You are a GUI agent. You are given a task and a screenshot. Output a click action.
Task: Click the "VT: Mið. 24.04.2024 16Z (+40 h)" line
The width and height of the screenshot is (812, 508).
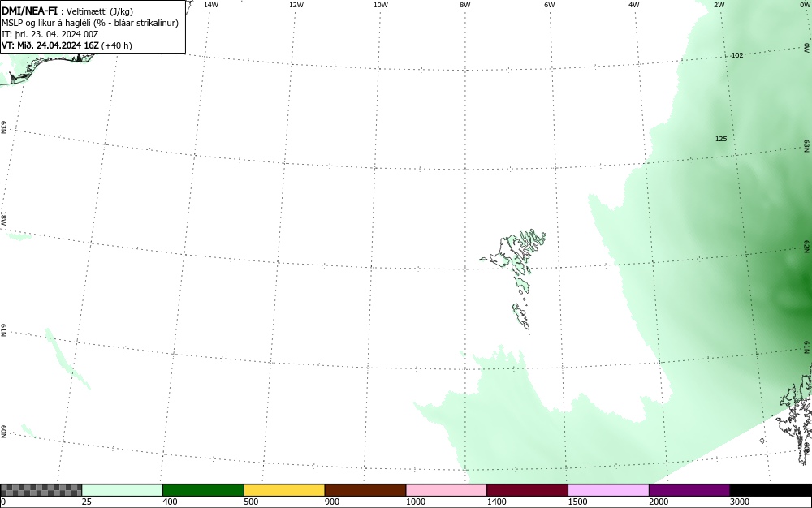coord(67,45)
